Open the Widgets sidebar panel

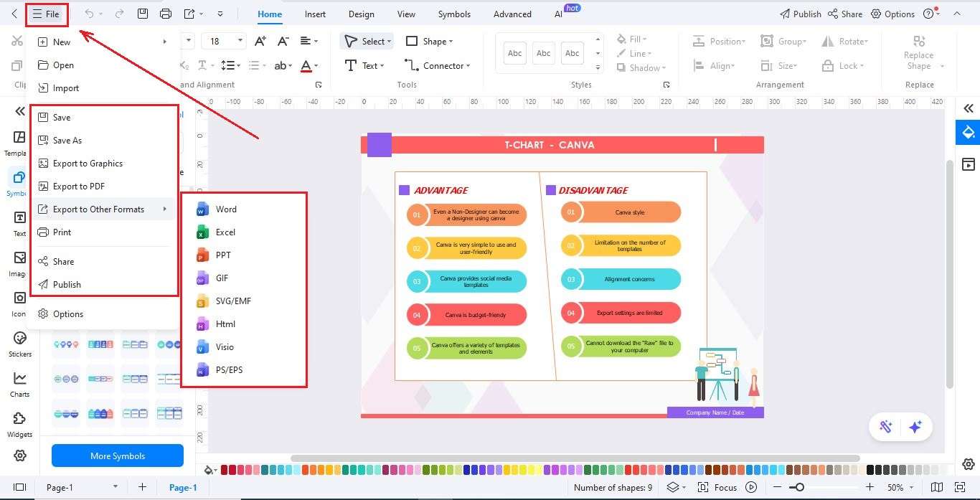pyautogui.click(x=19, y=424)
